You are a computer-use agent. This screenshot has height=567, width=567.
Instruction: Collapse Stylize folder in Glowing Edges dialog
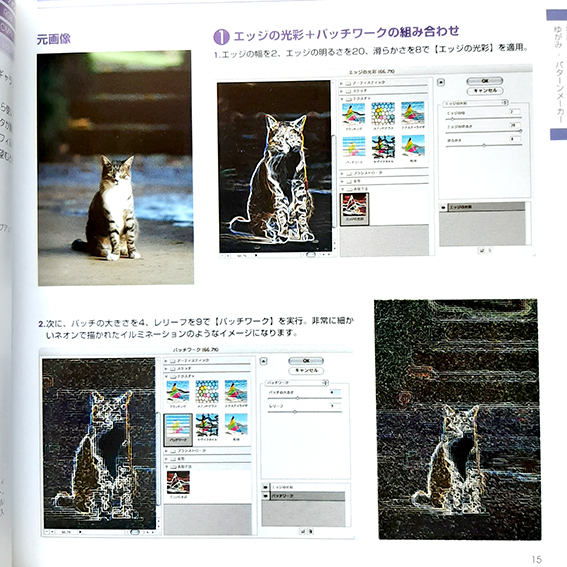click(x=342, y=189)
